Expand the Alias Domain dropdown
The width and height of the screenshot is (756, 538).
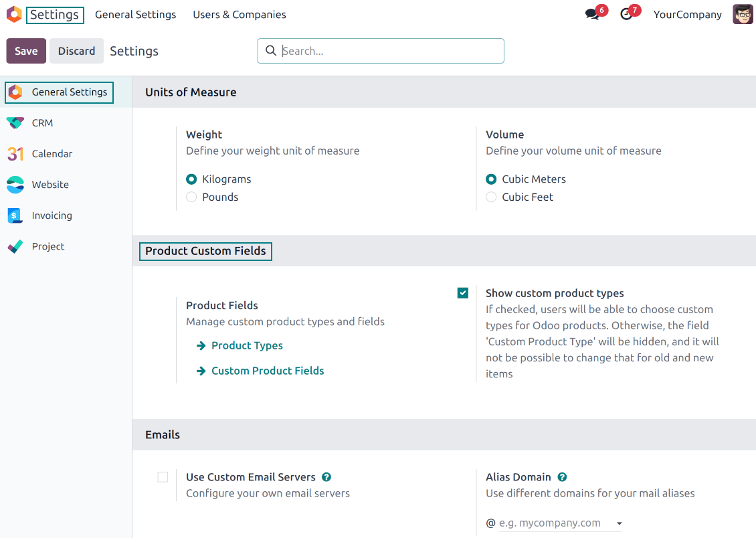click(x=619, y=523)
